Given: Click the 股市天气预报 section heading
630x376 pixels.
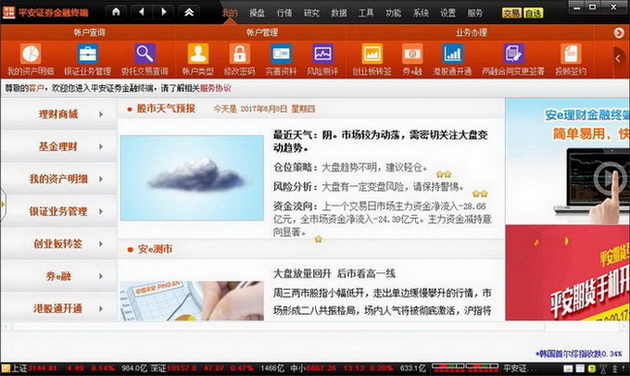Looking at the screenshot, I should click(166, 108).
